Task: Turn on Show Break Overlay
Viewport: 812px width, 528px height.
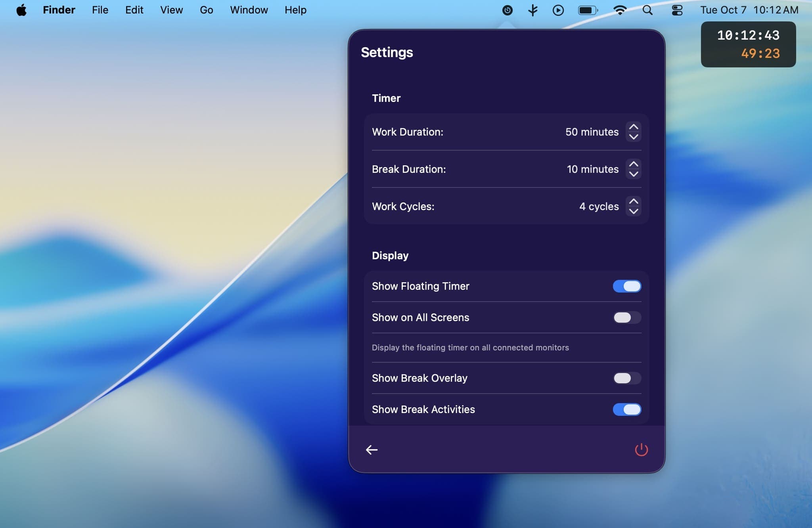Action: 627,378
